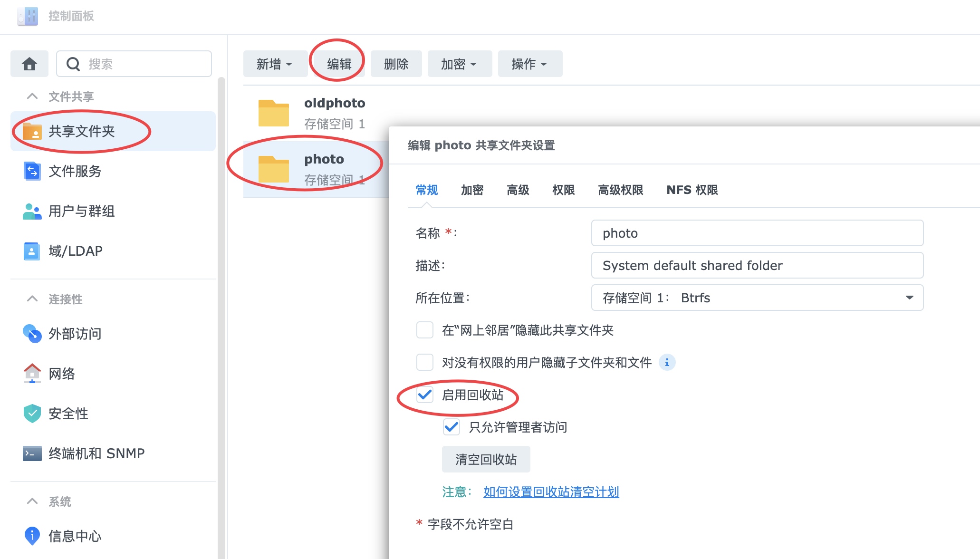Select the 信息中心 sidebar item

pyautogui.click(x=113, y=536)
